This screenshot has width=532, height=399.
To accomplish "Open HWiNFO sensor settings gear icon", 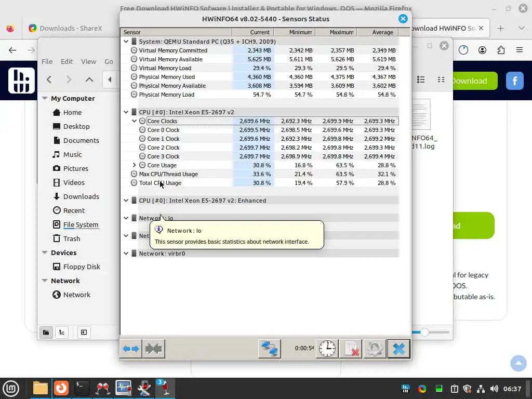I will click(375, 349).
